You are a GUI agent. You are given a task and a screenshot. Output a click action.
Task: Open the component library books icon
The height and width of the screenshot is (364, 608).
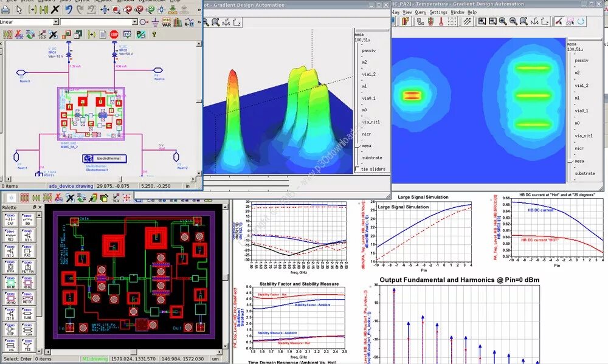coord(178,22)
